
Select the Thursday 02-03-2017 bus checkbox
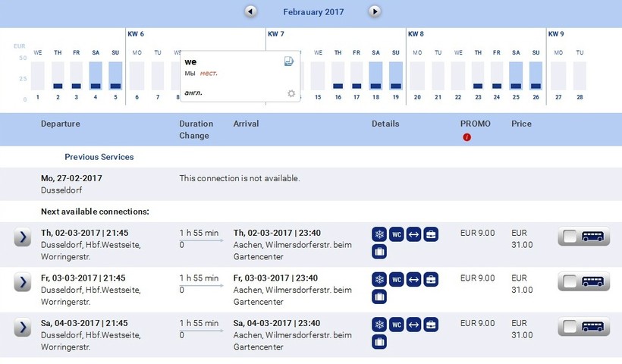tap(570, 237)
